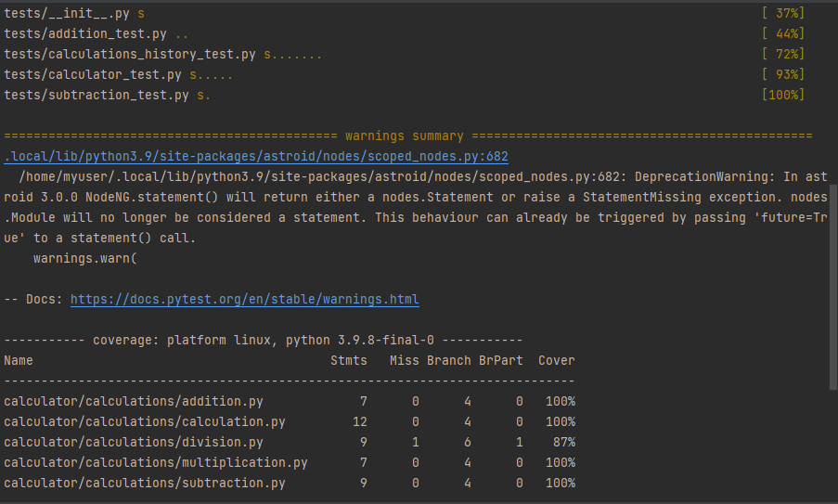Open the astroid scoped_nodes.py:682 file link
This screenshot has height=504, width=838.
pos(256,156)
